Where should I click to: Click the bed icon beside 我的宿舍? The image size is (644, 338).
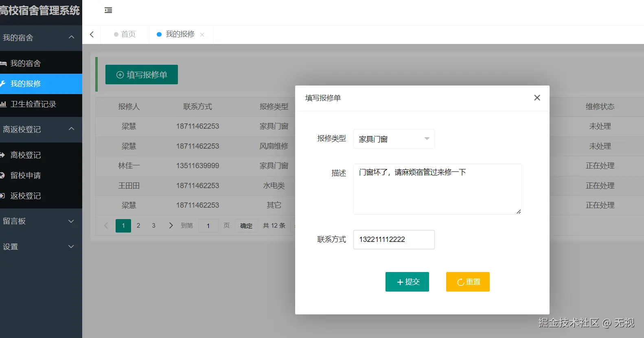(x=3, y=64)
